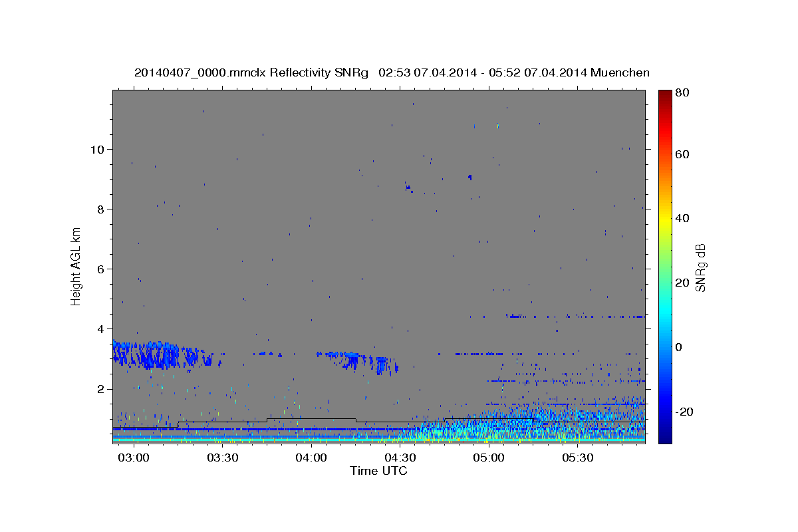This screenshot has width=798, height=532.
Task: Click the Muenchen label in the title
Action: point(618,72)
